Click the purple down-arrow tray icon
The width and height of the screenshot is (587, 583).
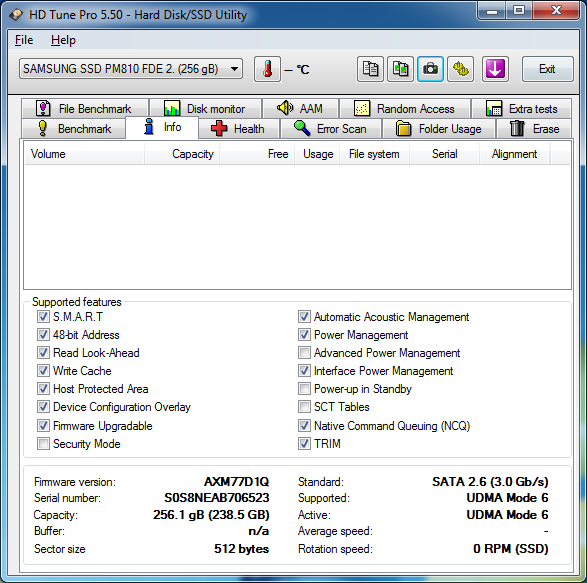click(x=495, y=69)
